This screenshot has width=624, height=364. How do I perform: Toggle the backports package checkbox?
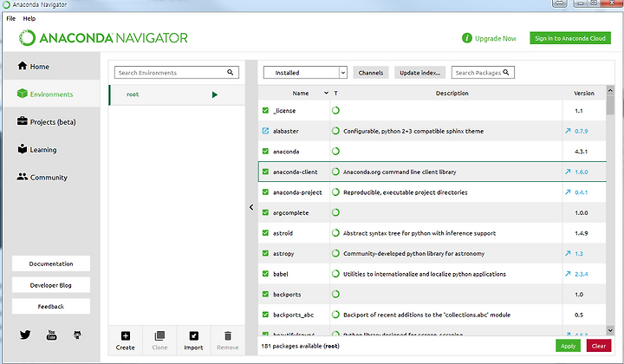(265, 294)
